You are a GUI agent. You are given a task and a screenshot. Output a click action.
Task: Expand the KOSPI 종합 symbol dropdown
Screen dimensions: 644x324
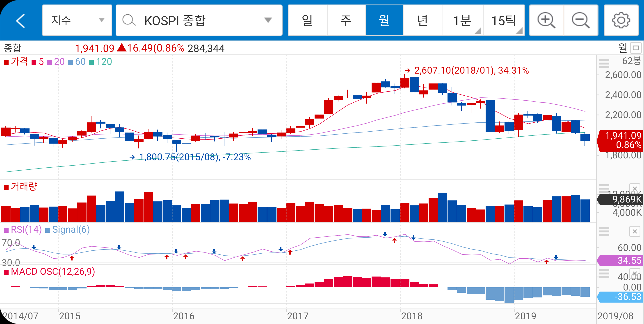coord(268,20)
